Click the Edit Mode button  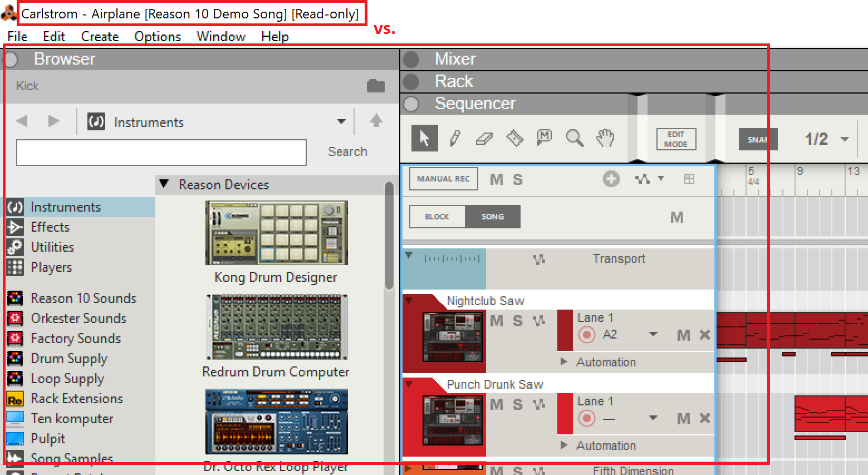(676, 139)
